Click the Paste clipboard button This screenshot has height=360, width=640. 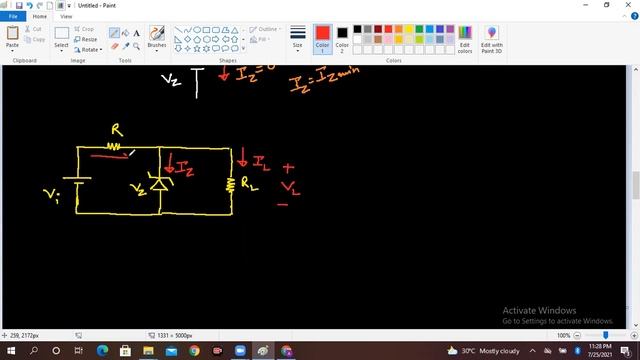(x=12, y=33)
